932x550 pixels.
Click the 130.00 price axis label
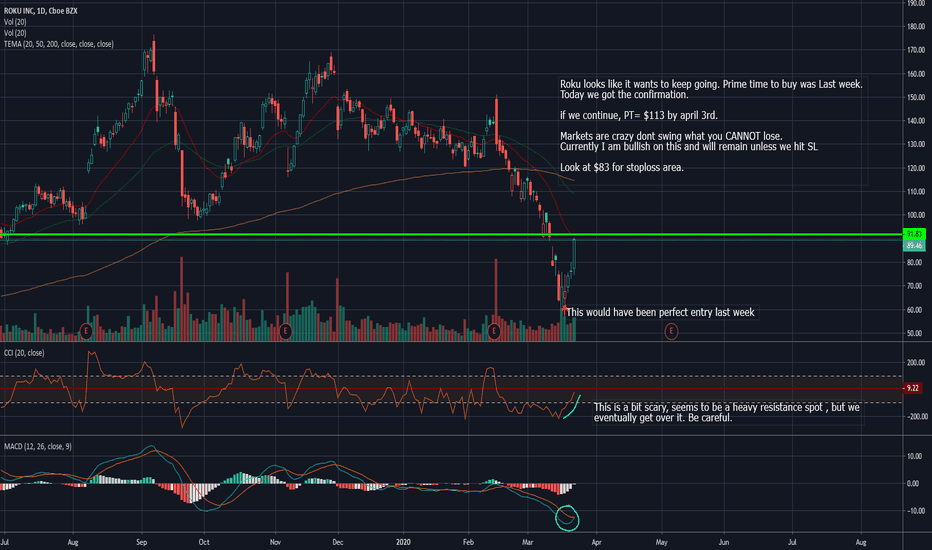tap(915, 144)
